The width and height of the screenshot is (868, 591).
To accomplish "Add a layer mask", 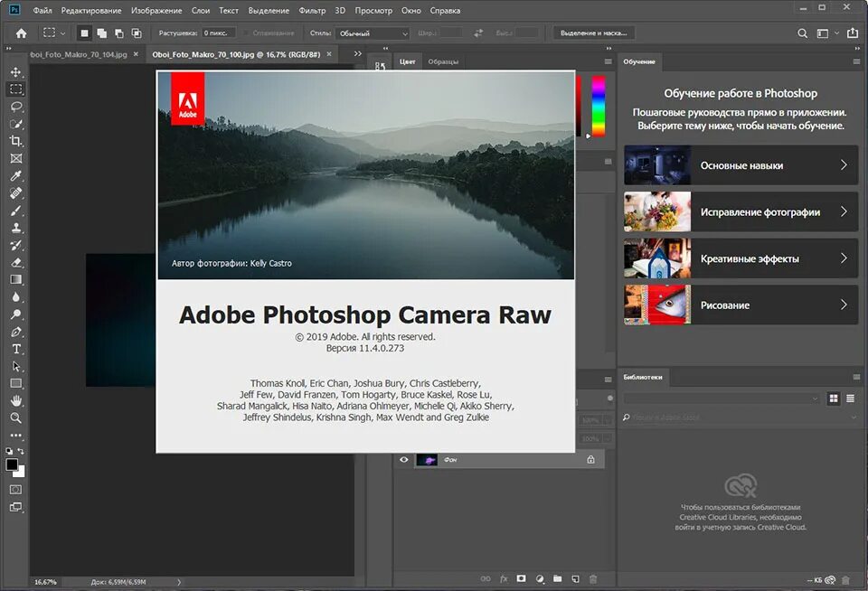I will click(521, 578).
